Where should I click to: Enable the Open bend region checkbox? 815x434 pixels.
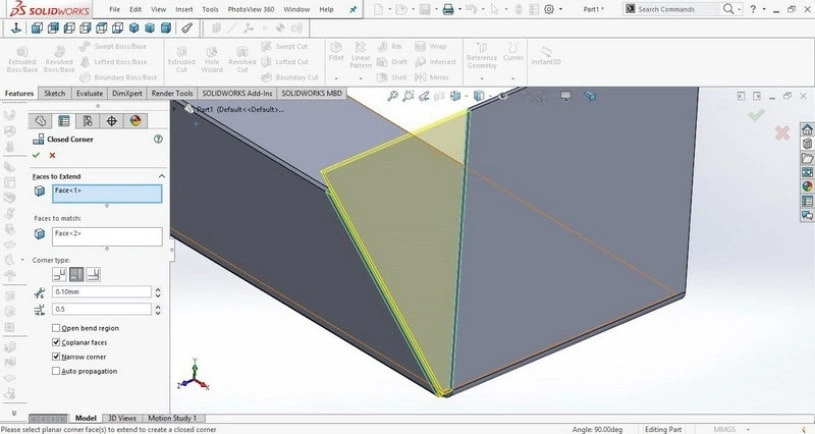tap(56, 328)
